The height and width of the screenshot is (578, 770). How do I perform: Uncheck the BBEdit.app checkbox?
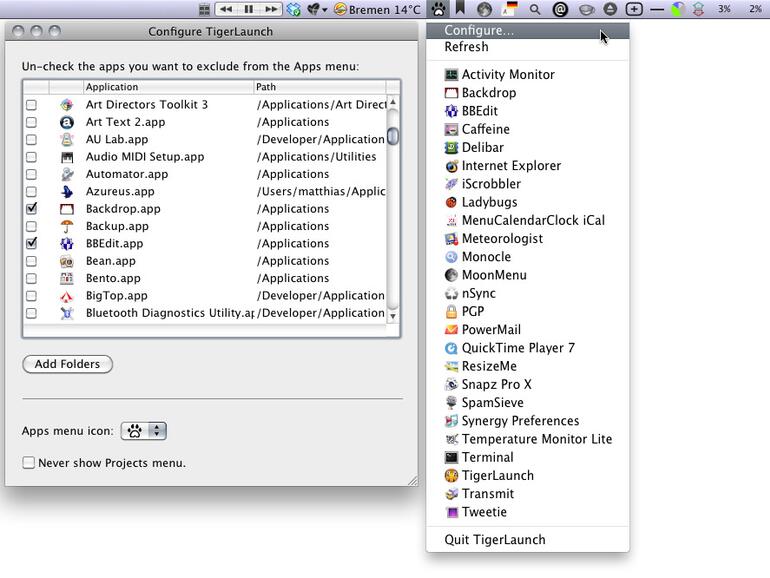(31, 243)
